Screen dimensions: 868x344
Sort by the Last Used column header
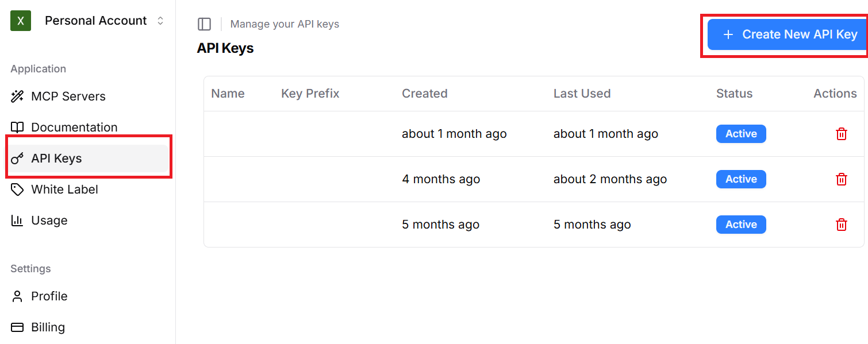pyautogui.click(x=582, y=93)
